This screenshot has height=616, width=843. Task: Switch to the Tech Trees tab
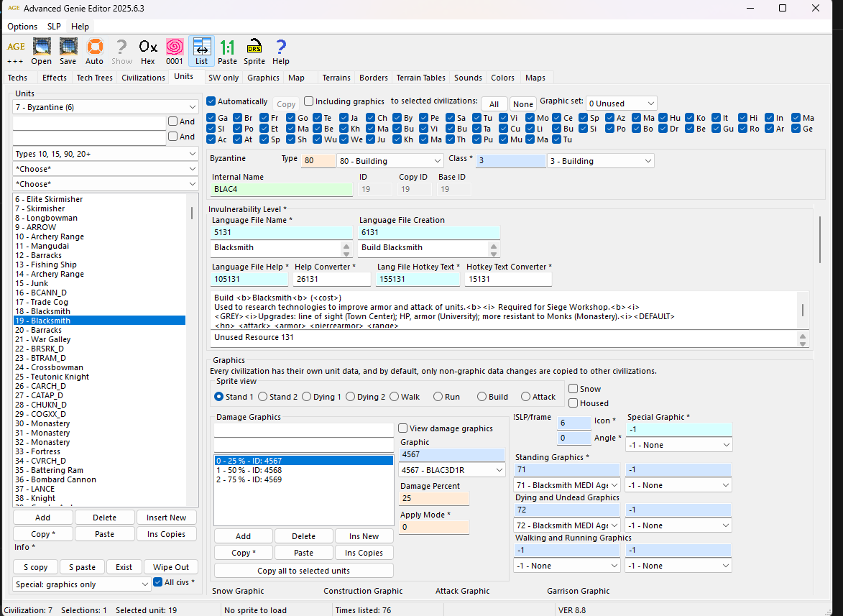(94, 78)
